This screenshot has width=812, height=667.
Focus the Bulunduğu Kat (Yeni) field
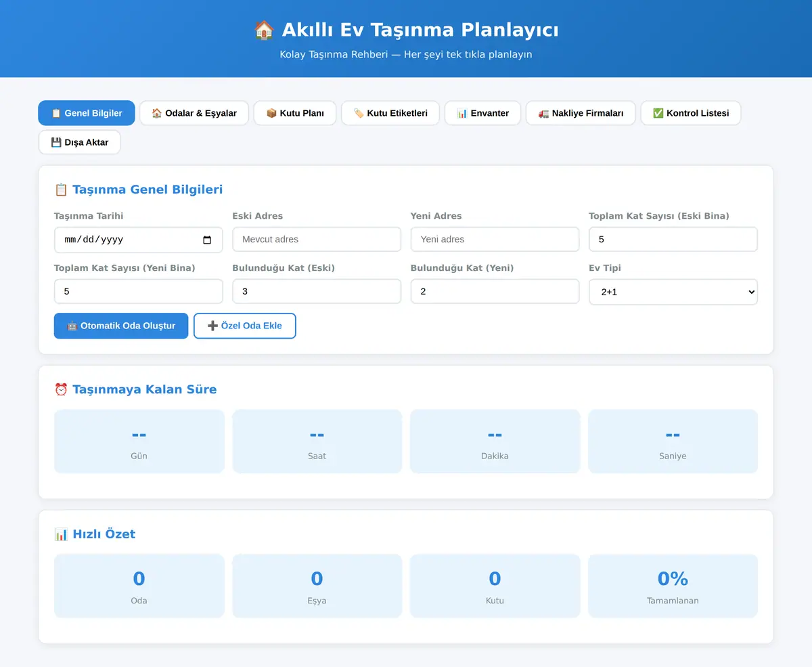tap(495, 291)
